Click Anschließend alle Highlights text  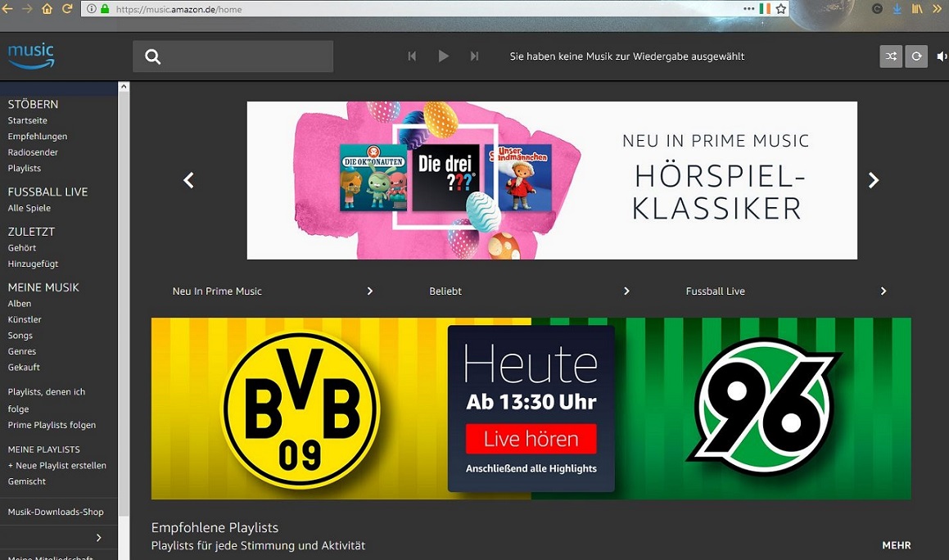click(x=531, y=468)
